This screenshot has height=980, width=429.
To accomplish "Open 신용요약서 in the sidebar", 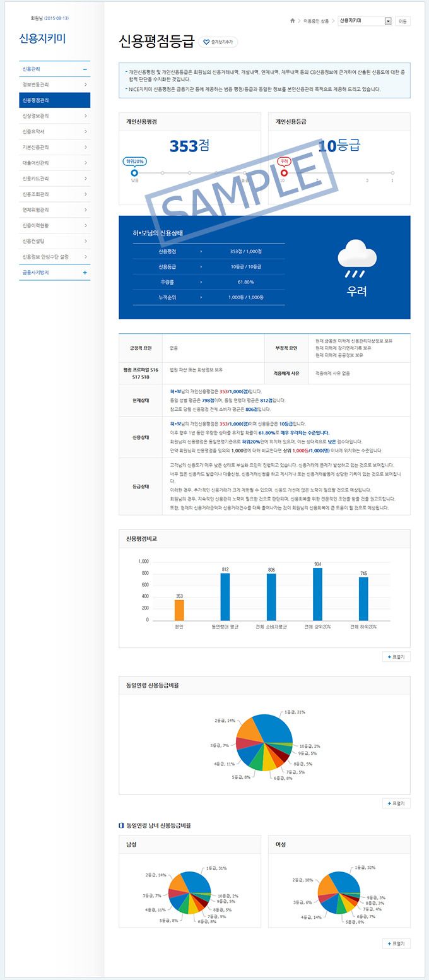I will [55, 131].
